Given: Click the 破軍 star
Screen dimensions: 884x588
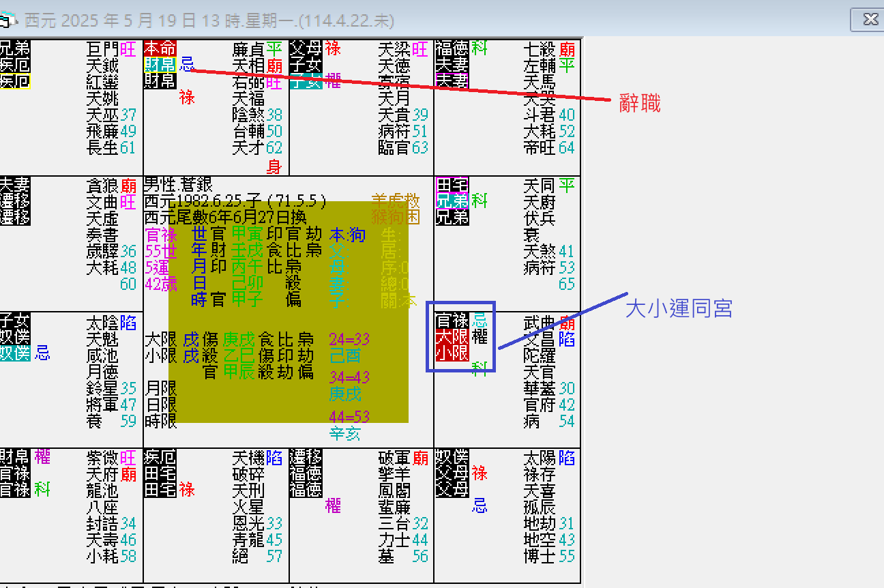Looking at the screenshot, I should point(394,458).
